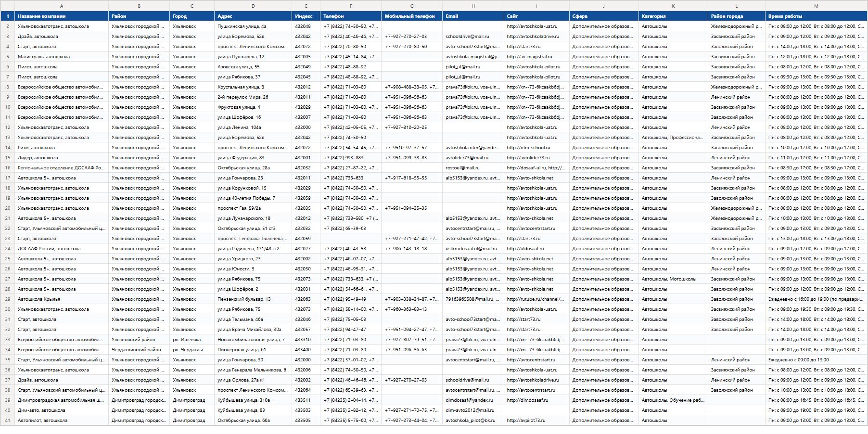Viewport: 868px width, 434px height.
Task: Select phone cell '+7 (8422) 993–883'
Action: pos(351,158)
